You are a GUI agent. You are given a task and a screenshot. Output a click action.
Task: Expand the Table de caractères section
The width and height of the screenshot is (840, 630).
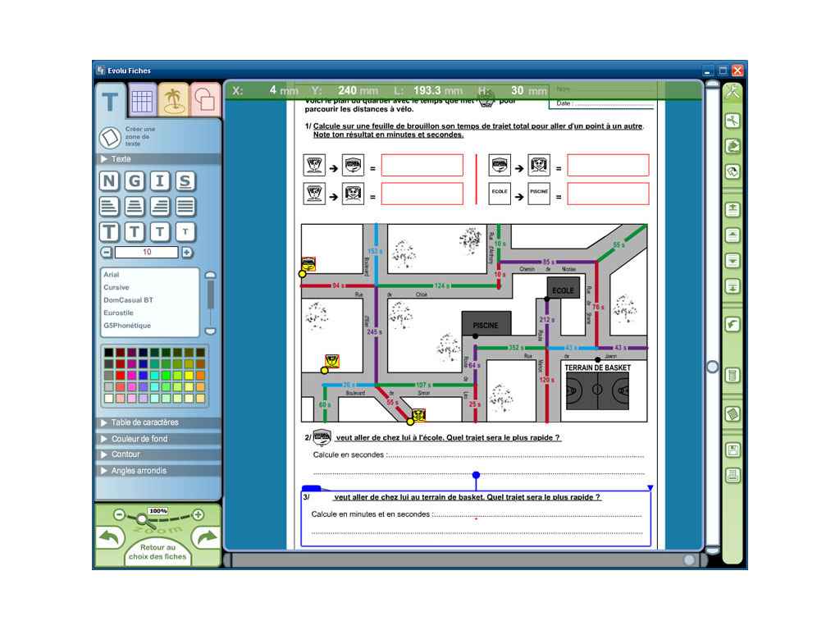click(144, 422)
